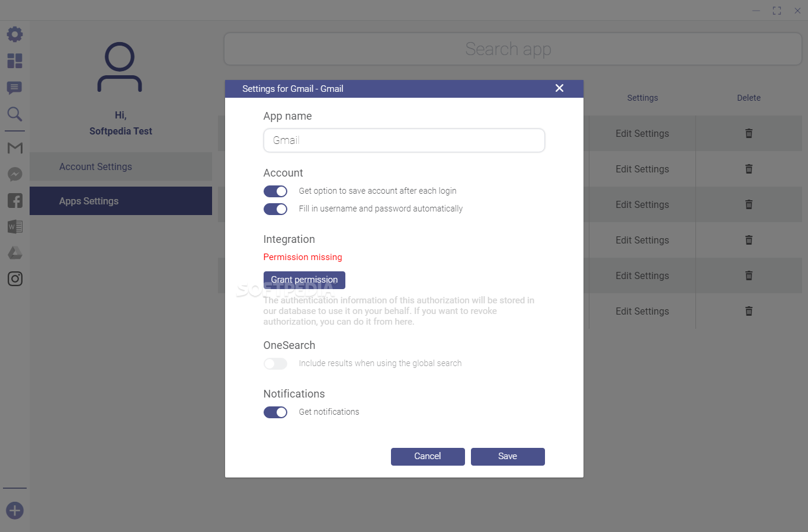Click Cancel button
Viewport: 808px width, 532px height.
428,456
